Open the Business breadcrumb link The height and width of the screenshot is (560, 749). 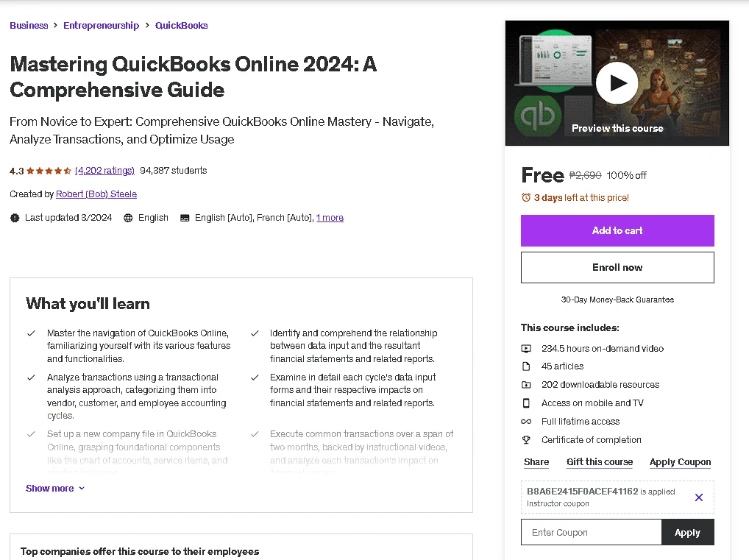[x=29, y=25]
